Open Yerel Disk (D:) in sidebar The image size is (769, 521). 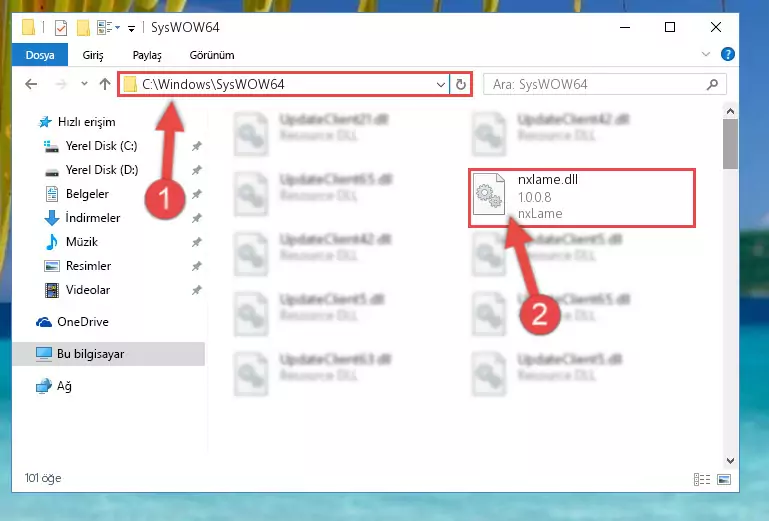click(102, 170)
